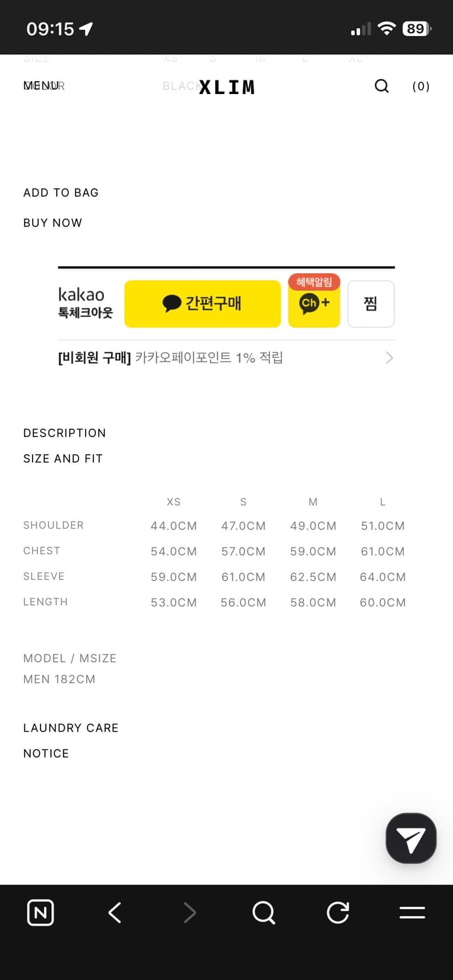Image resolution: width=453 pixels, height=980 pixels.
Task: Expand the DESCRIPTION section
Action: [x=64, y=433]
